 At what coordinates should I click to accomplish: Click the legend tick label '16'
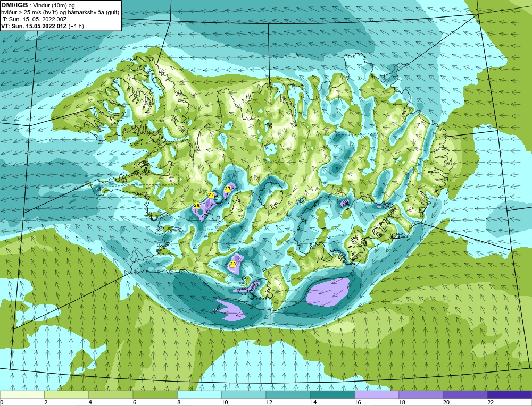pos(358,402)
